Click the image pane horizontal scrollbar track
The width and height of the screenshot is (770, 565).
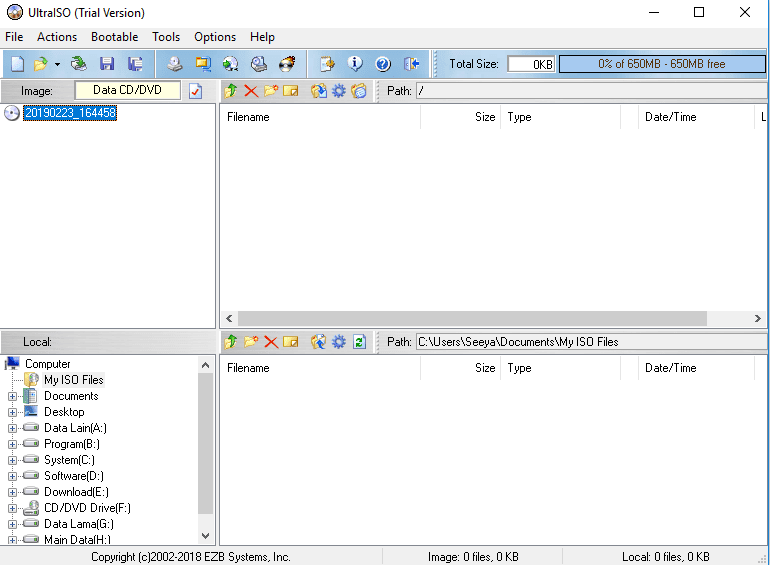[x=494, y=318]
